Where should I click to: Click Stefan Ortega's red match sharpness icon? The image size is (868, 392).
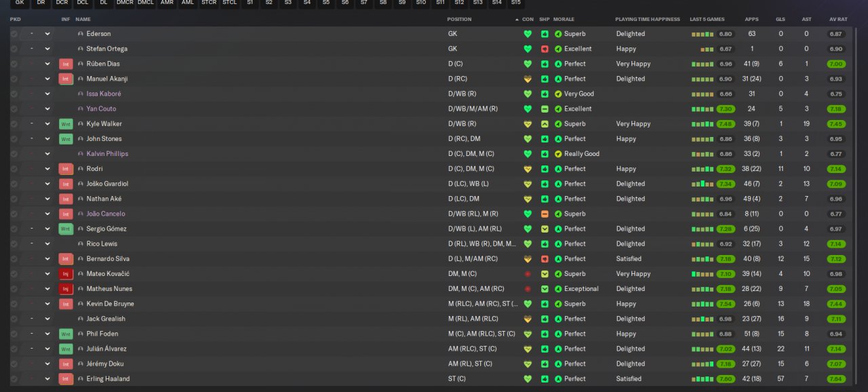coord(545,49)
